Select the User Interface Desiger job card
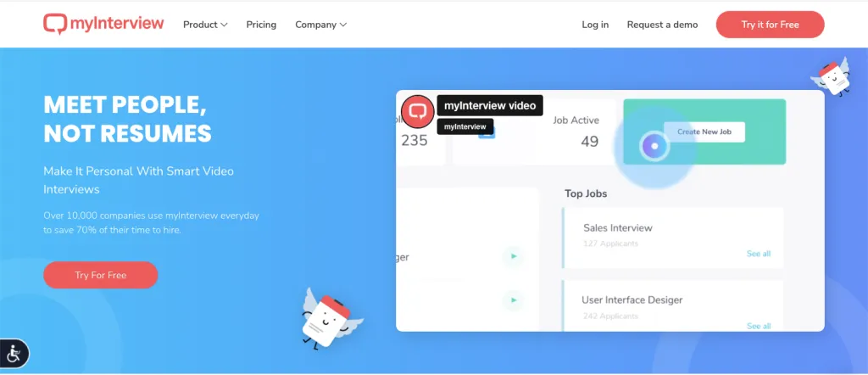The height and width of the screenshot is (375, 868). coord(673,305)
